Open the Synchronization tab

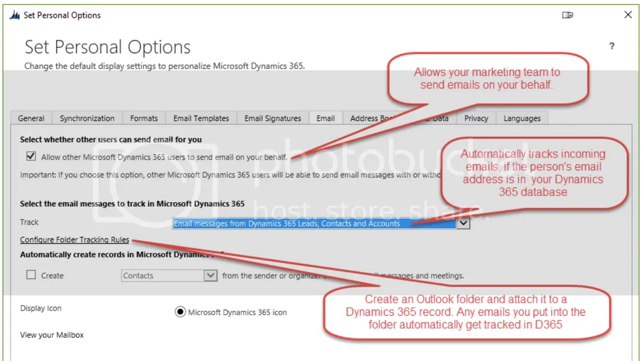(87, 119)
